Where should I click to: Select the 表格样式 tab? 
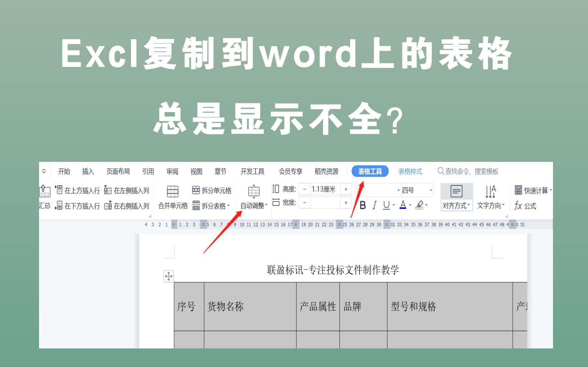point(410,171)
